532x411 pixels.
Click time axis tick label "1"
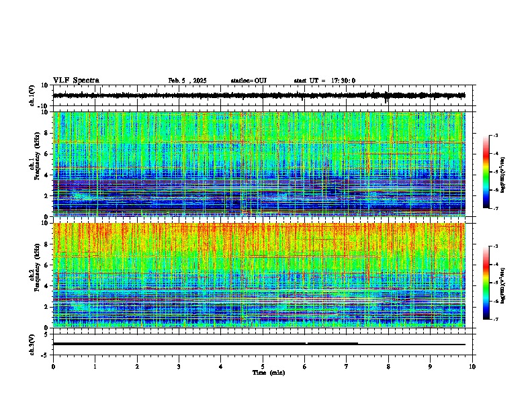(95, 367)
